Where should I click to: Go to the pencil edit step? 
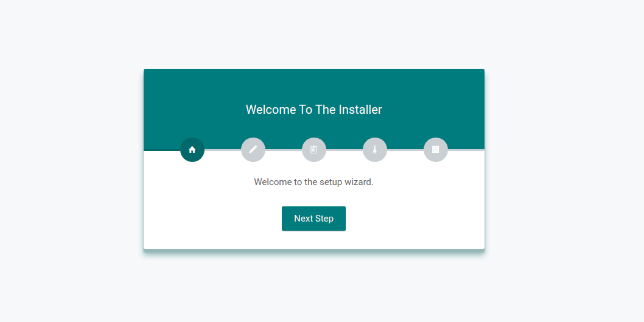coord(253,150)
